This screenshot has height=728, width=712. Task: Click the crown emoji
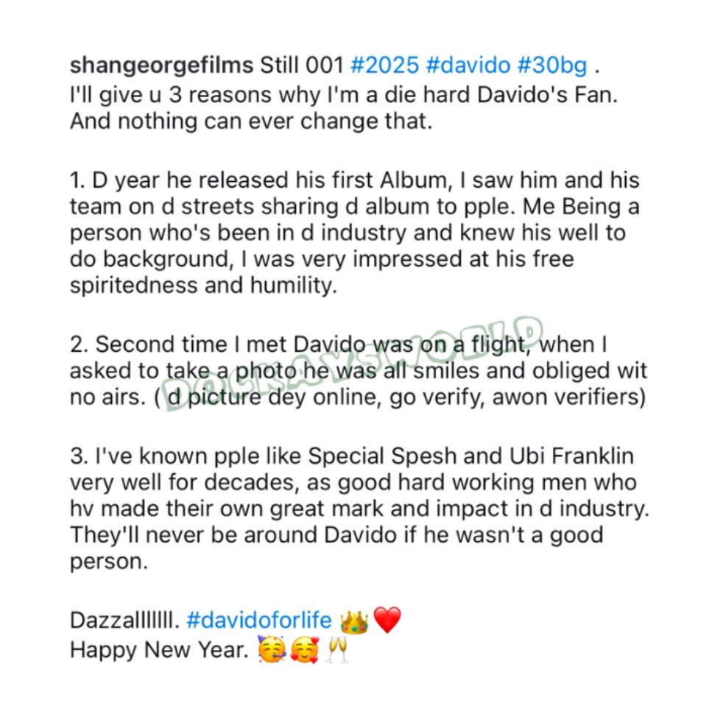pos(354,622)
